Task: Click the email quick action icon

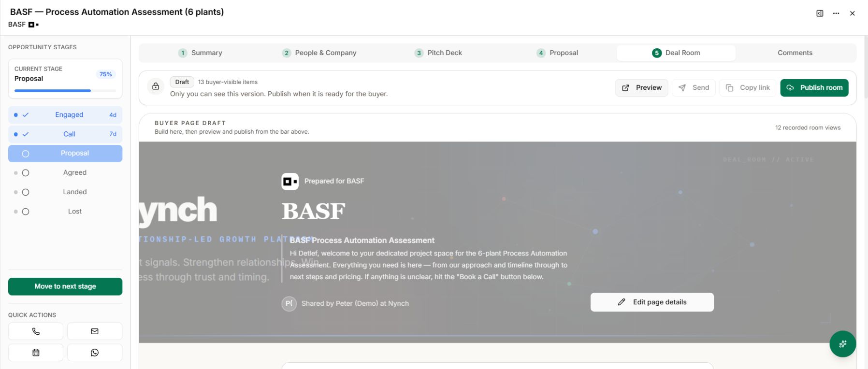Action: [x=95, y=331]
